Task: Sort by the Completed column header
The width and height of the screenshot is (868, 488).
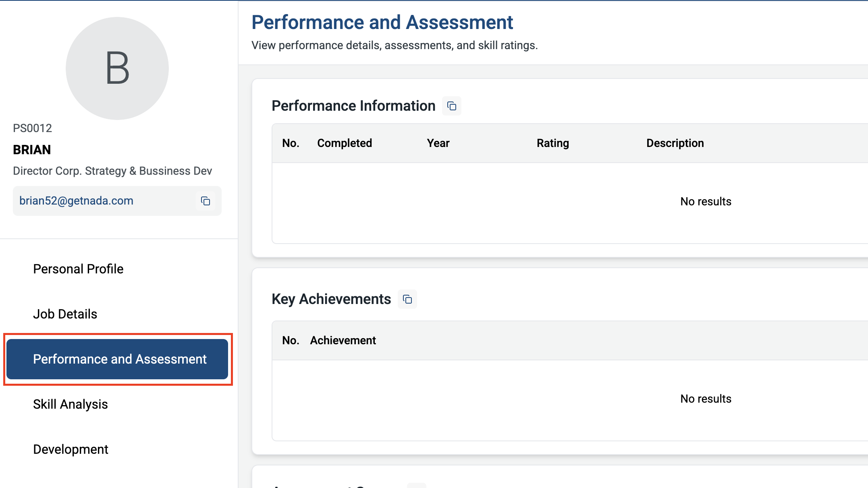Action: [x=345, y=143]
